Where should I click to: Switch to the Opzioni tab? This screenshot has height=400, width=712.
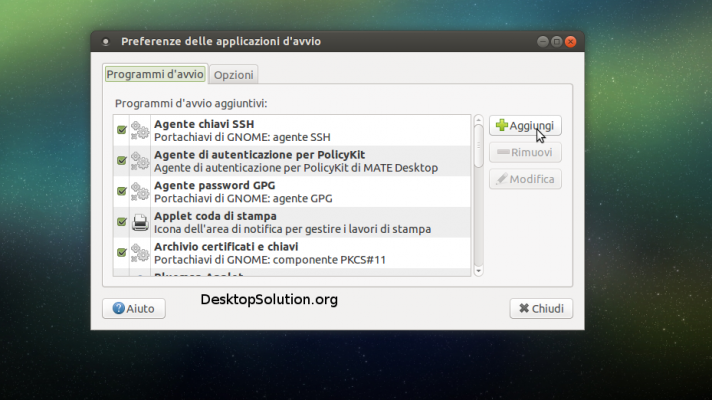click(x=234, y=75)
